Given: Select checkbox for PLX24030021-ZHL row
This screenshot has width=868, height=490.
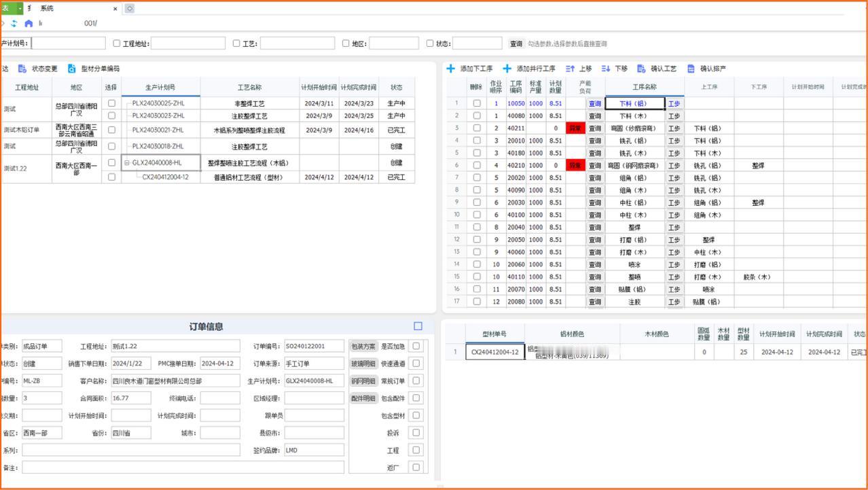Looking at the screenshot, I should coord(111,130).
